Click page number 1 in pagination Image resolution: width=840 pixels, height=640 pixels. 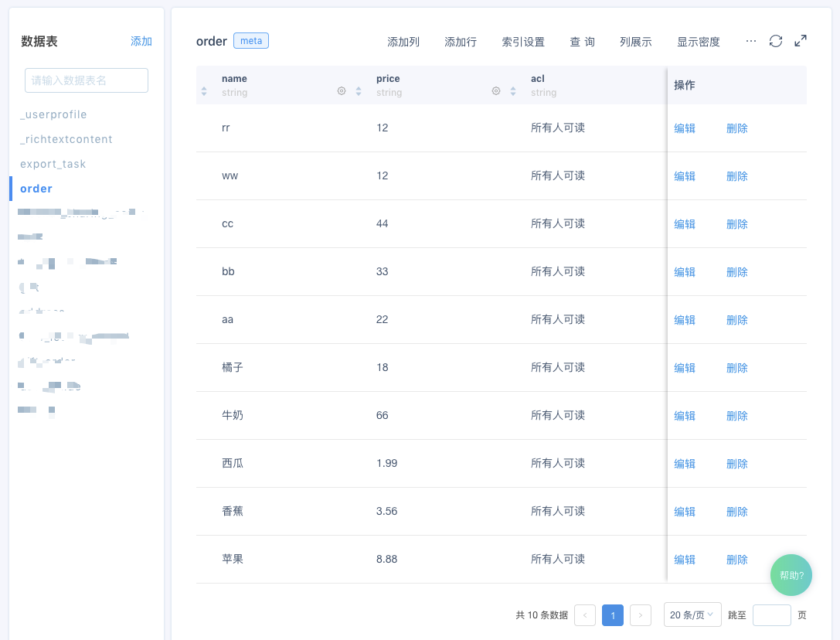pyautogui.click(x=612, y=614)
